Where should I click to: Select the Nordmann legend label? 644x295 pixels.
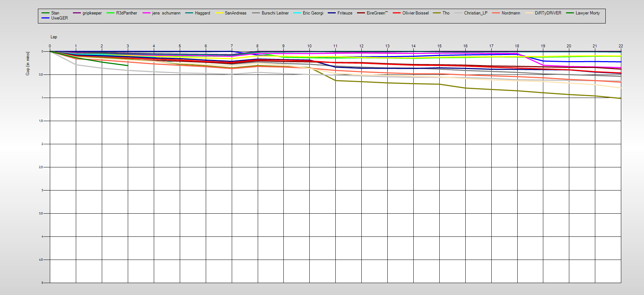[511, 13]
